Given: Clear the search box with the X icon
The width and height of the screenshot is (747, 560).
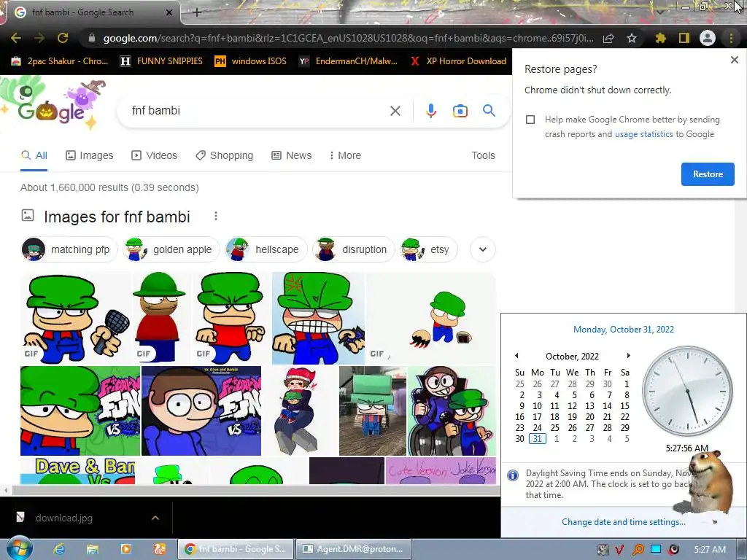Looking at the screenshot, I should click(395, 111).
